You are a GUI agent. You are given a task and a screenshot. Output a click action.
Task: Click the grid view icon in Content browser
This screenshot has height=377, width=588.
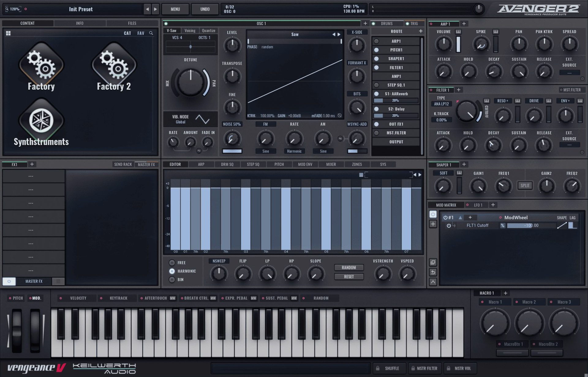pyautogui.click(x=8, y=33)
